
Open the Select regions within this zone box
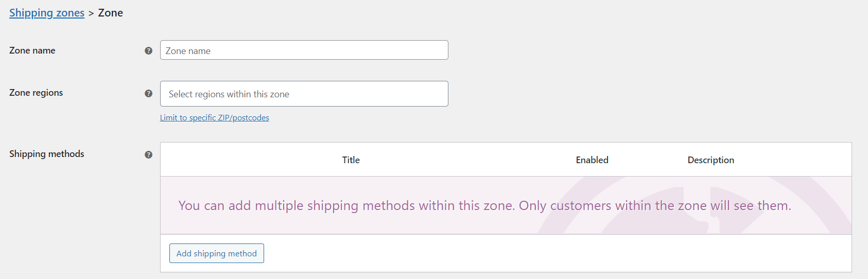(x=304, y=94)
